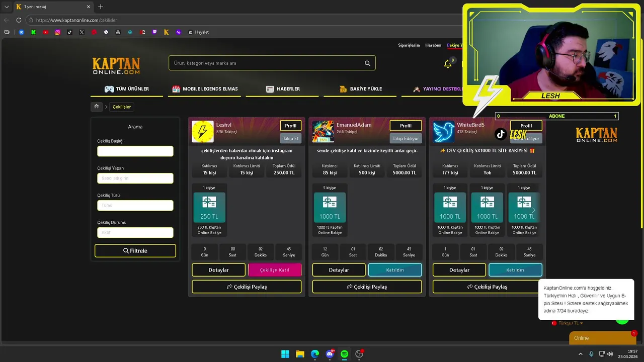Viewport: 644px width, 362px height.
Task: Focus the Çekiliş Başlığı input
Action: 135,151
